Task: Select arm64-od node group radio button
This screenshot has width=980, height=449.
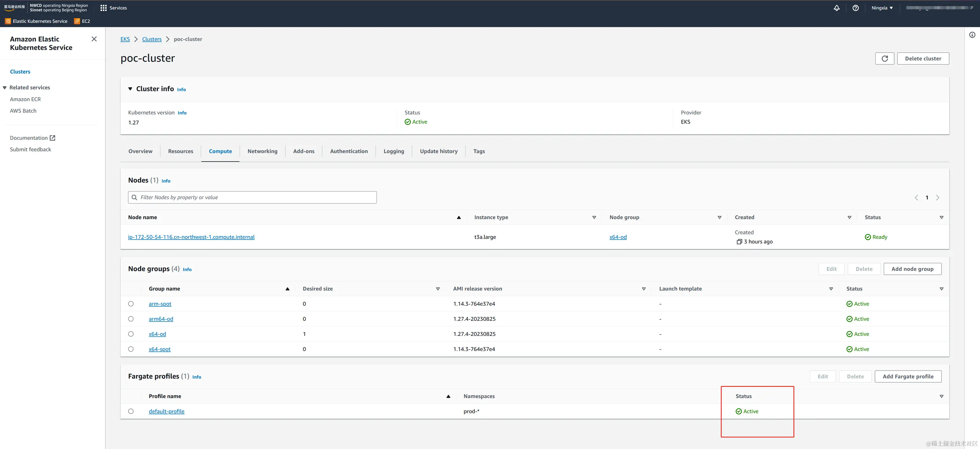Action: 131,319
